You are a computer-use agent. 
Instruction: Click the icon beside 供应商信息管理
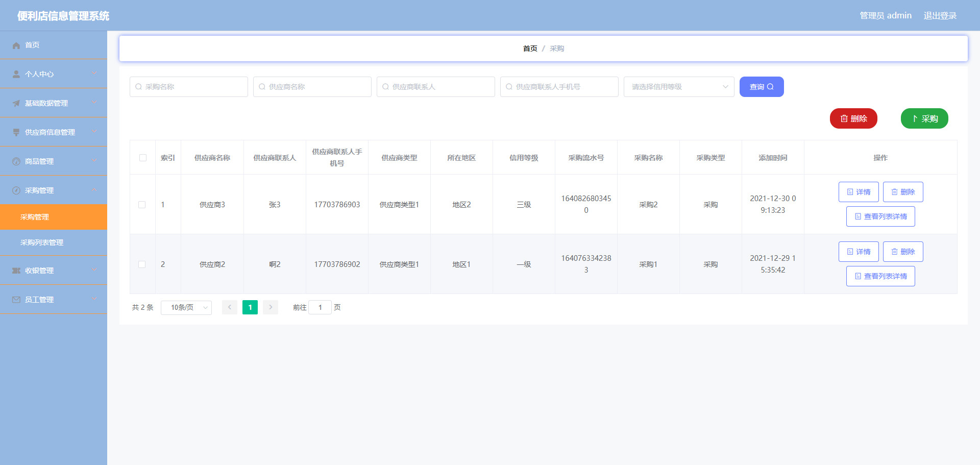click(16, 133)
